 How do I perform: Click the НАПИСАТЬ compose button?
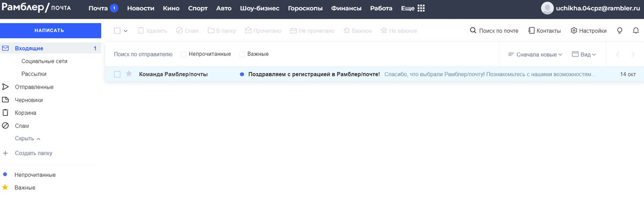(x=50, y=30)
